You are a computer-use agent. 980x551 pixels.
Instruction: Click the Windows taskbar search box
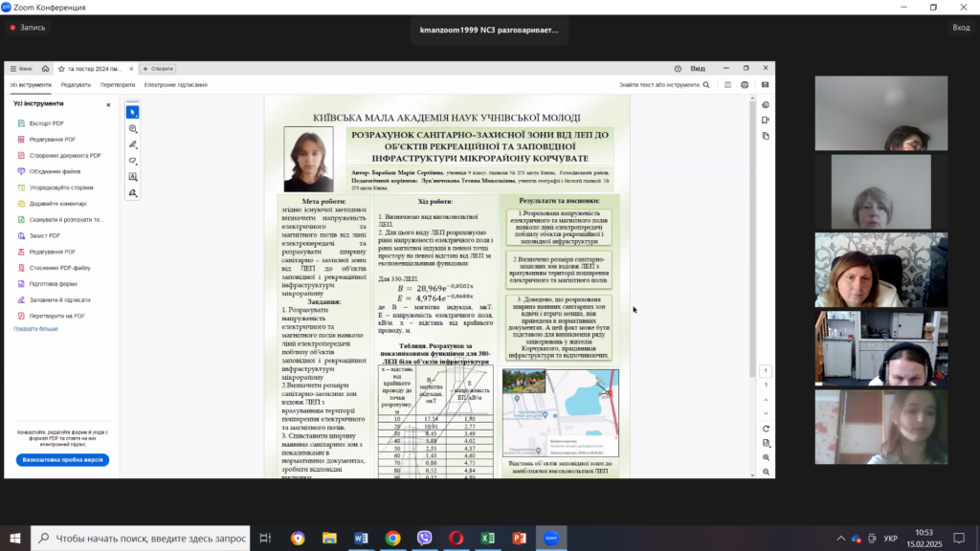pyautogui.click(x=140, y=538)
